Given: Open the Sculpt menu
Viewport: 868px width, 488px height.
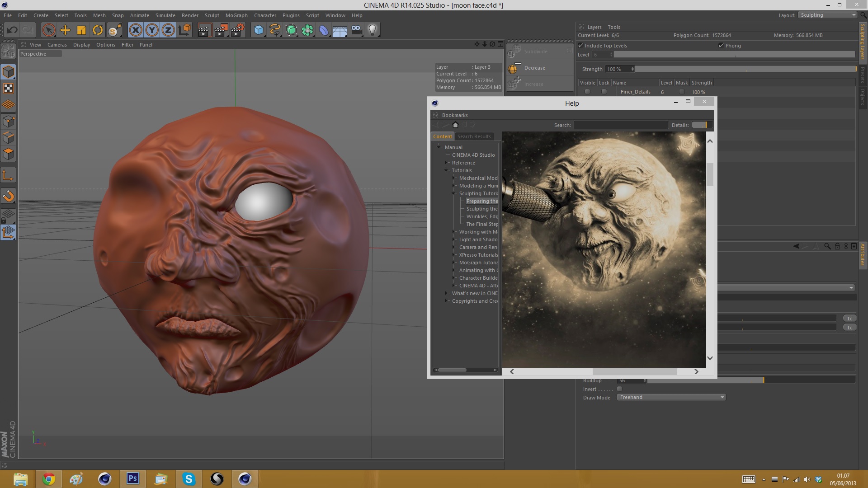Looking at the screenshot, I should click(212, 15).
